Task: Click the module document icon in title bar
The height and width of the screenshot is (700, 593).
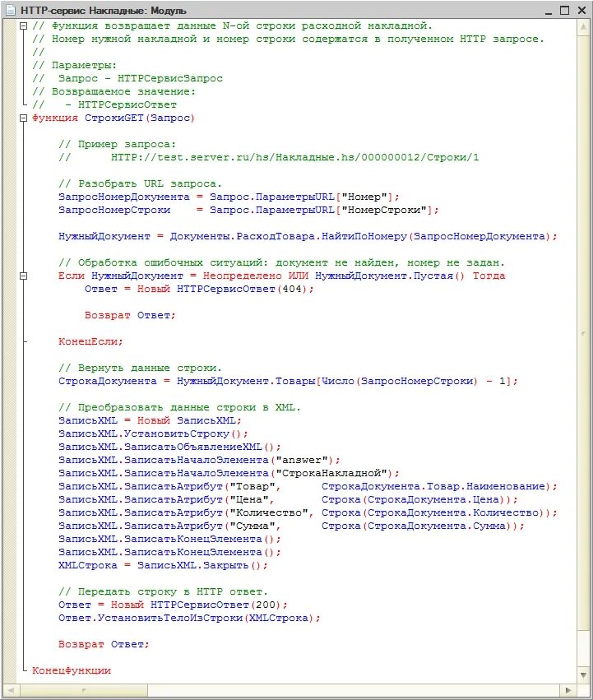Action: [10, 10]
